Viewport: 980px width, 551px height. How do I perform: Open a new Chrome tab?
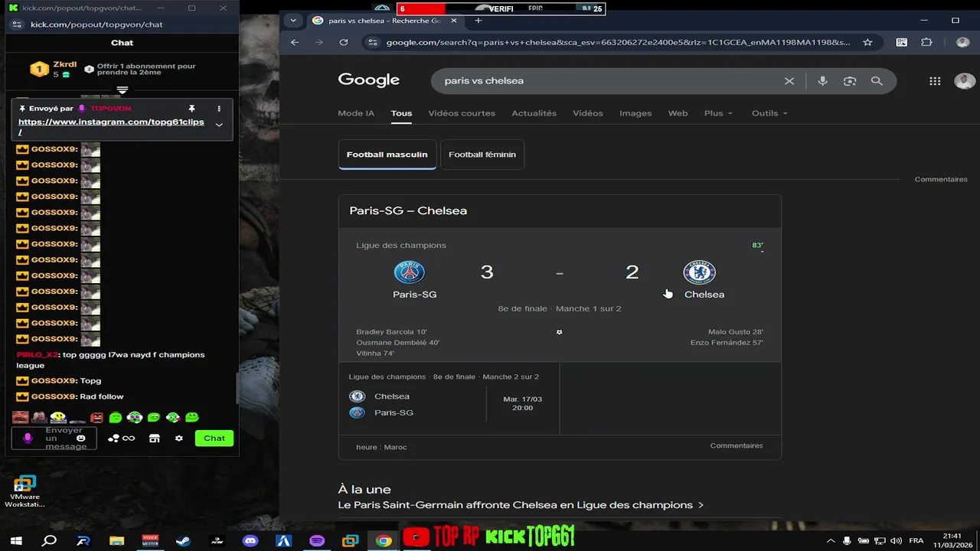[479, 21]
